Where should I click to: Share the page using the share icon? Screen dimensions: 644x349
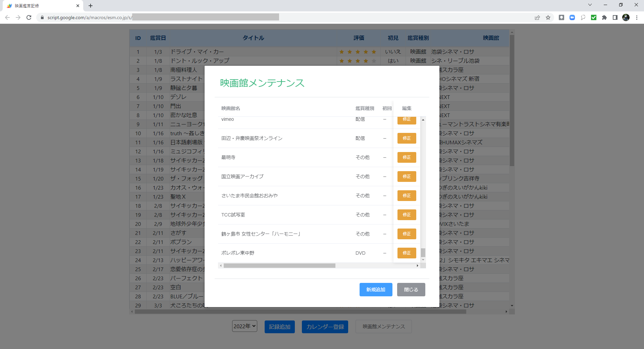(537, 17)
